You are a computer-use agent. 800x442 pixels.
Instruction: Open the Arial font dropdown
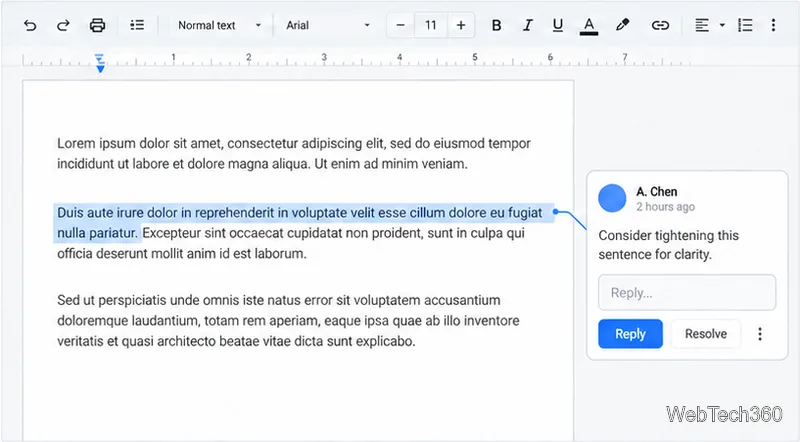[x=328, y=26]
